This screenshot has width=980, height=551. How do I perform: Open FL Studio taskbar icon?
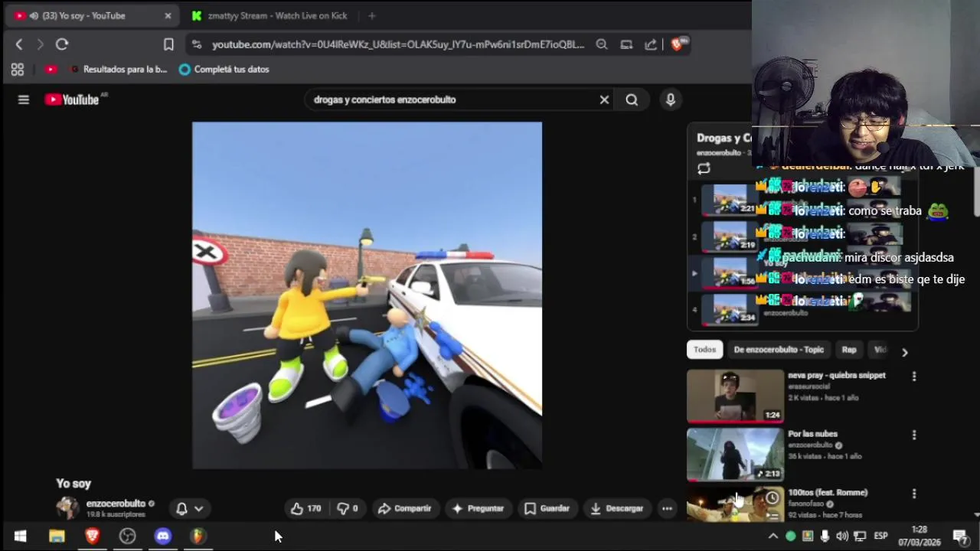click(x=198, y=536)
